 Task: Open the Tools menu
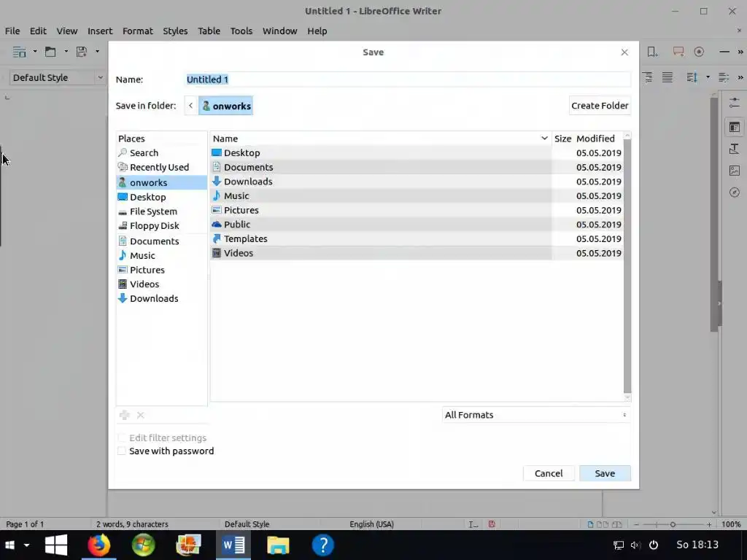point(241,31)
